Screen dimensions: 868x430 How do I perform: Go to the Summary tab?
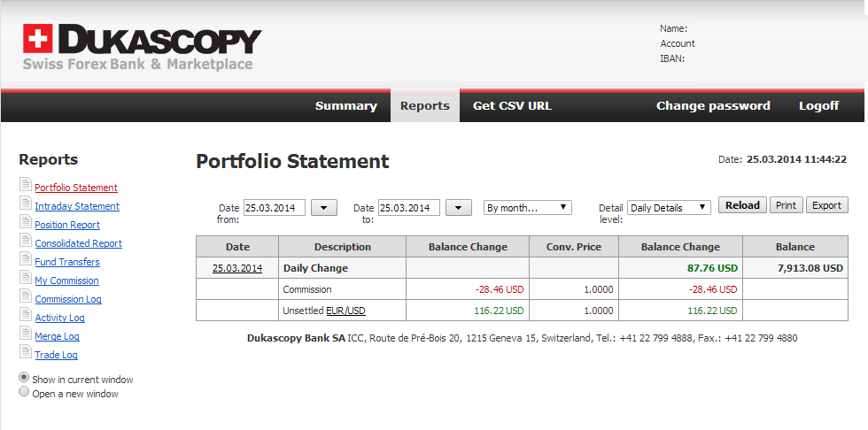[x=346, y=105]
